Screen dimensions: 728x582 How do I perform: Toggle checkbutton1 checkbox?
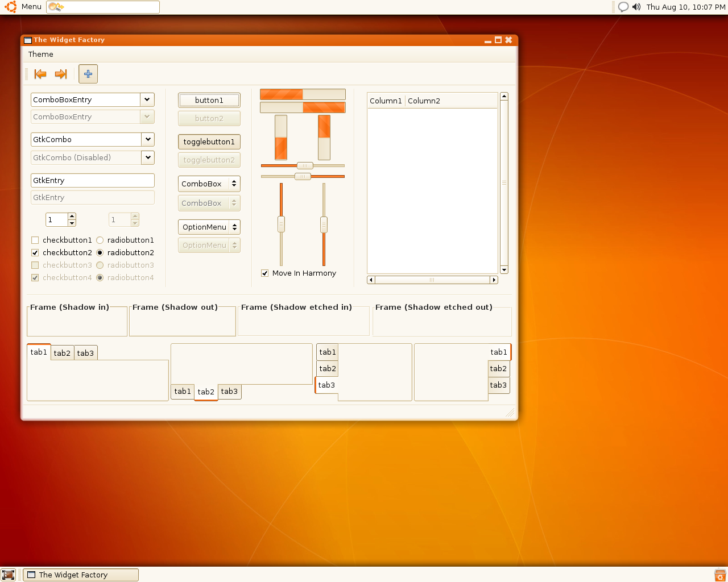(35, 240)
